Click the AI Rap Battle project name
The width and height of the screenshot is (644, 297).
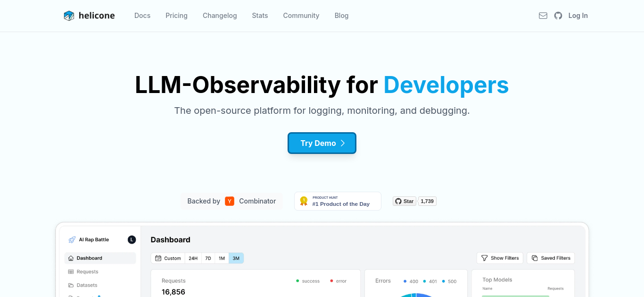click(94, 240)
